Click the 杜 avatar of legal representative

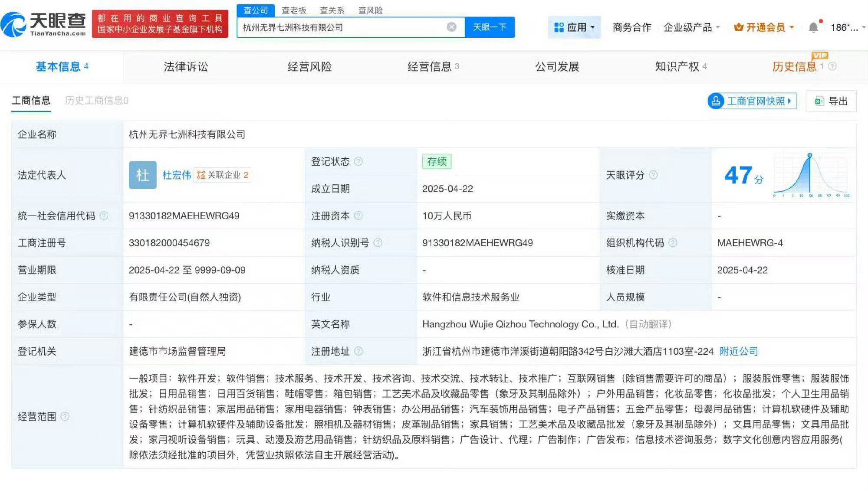coord(142,175)
